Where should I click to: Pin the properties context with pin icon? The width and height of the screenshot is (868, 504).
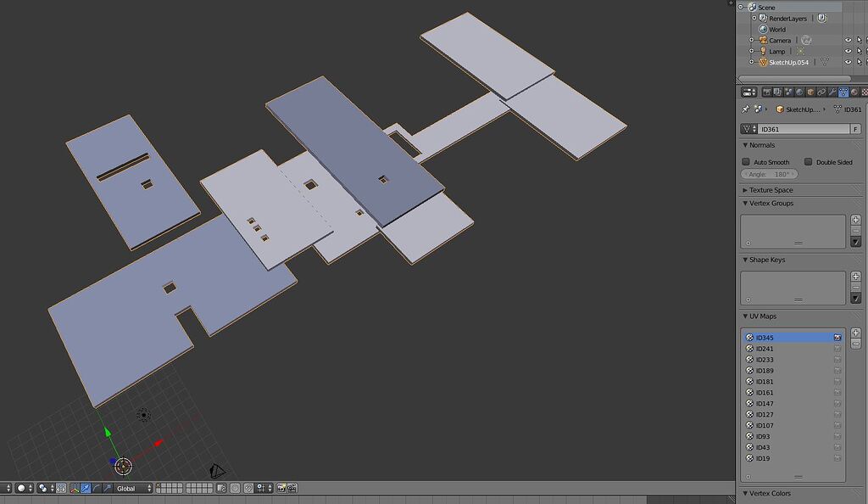coord(745,109)
